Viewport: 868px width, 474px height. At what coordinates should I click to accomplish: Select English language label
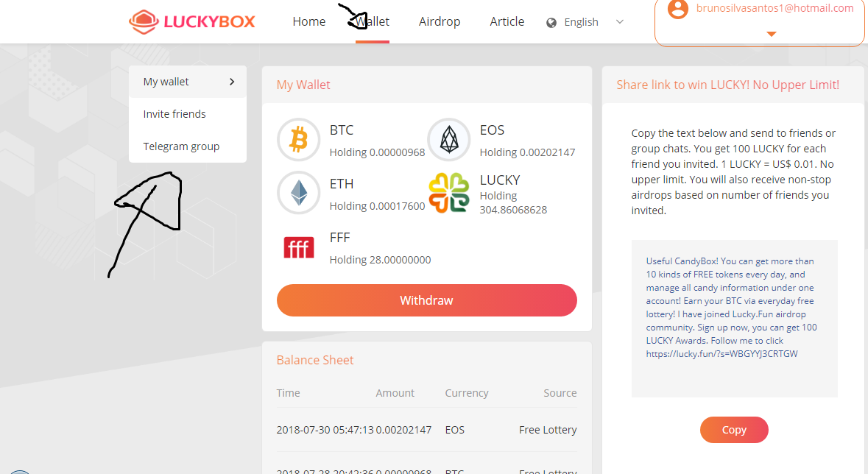582,22
